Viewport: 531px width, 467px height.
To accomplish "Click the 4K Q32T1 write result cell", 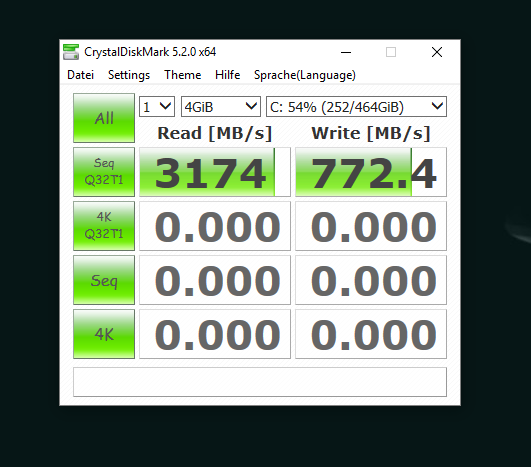I will [371, 226].
